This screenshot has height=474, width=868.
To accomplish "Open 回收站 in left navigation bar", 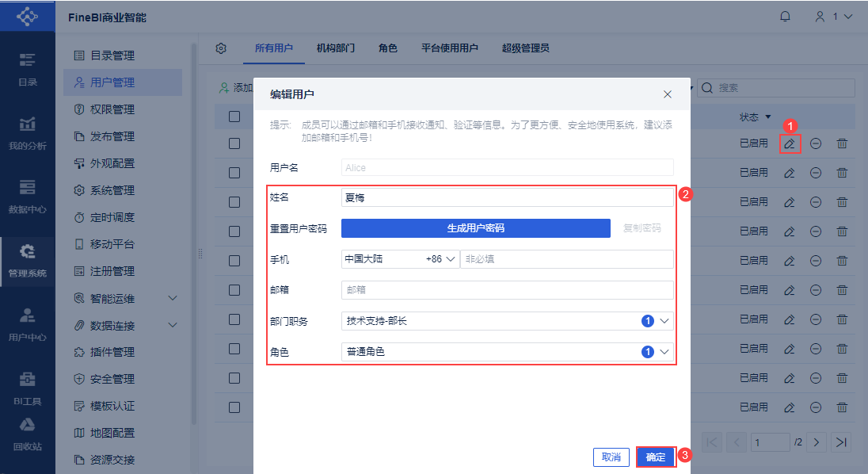I will (27, 434).
